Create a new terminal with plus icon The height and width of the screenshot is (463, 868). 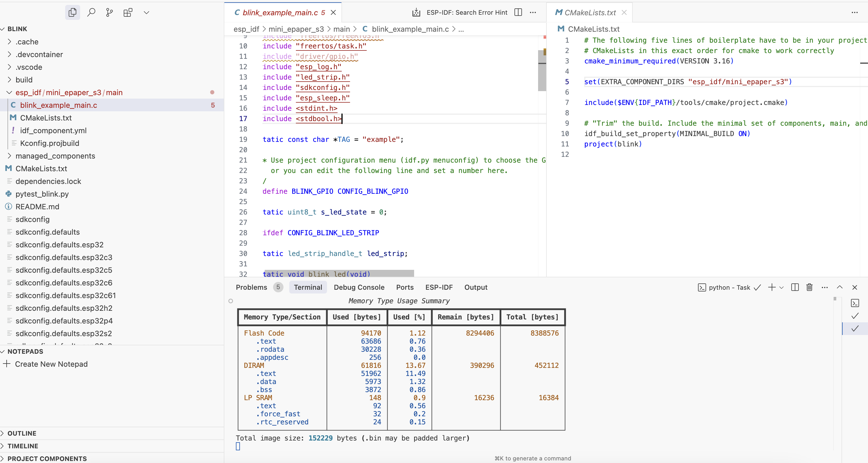[772, 287]
